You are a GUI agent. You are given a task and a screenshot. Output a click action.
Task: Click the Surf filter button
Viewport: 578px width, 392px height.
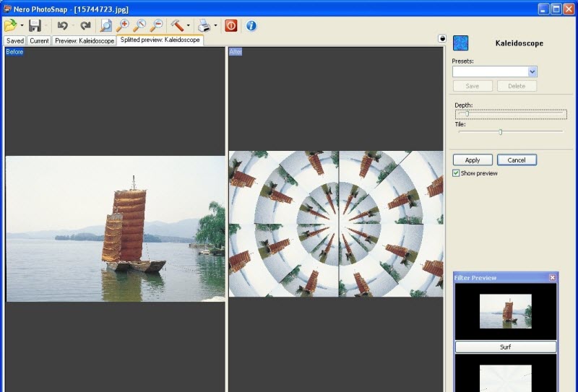[505, 347]
